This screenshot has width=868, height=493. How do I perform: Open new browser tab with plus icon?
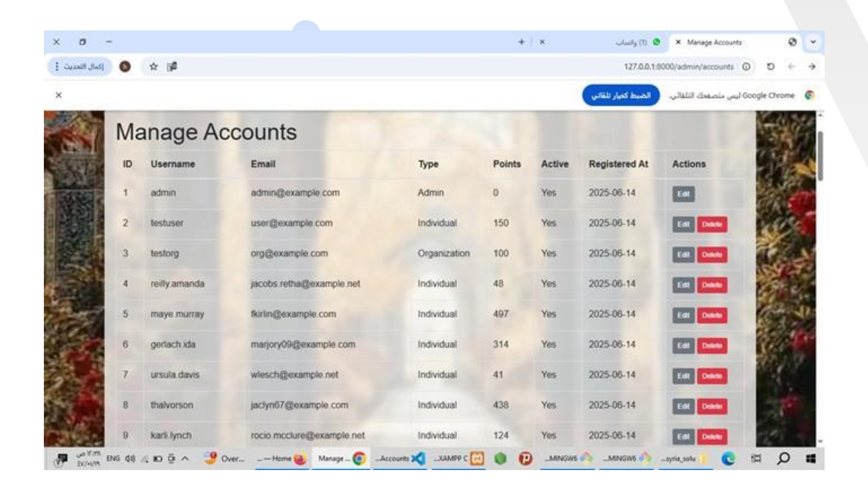click(x=521, y=42)
